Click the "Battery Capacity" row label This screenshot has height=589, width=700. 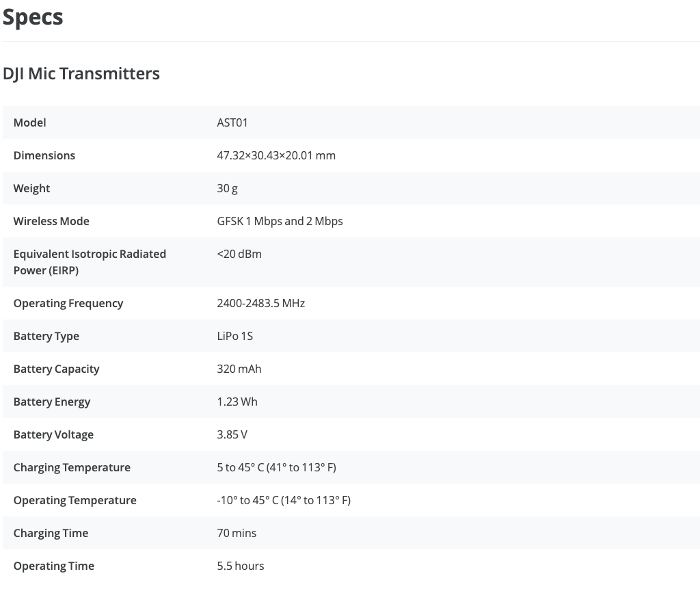(x=56, y=369)
